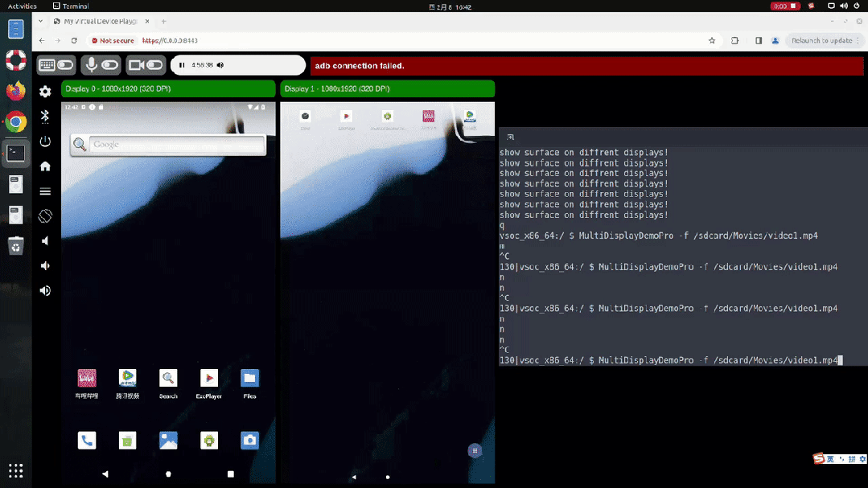
Task: Open the Phone dialer app
Action: [87, 441]
